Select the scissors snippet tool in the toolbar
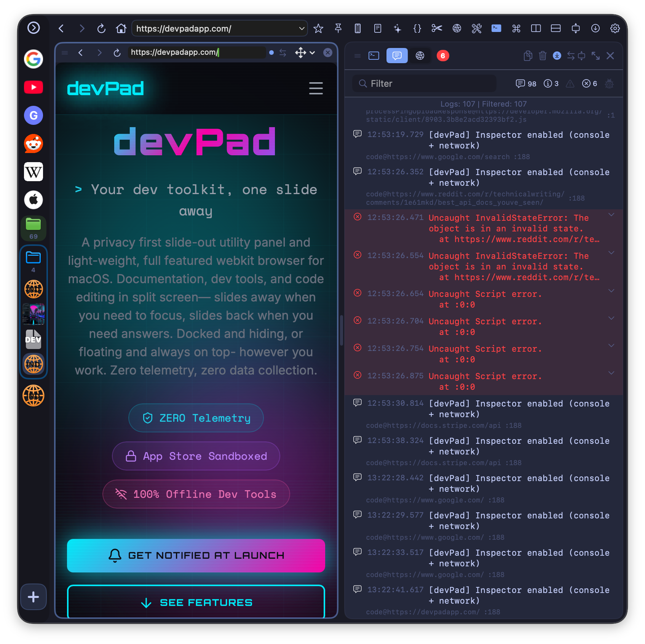This screenshot has width=645, height=644. 437,28
